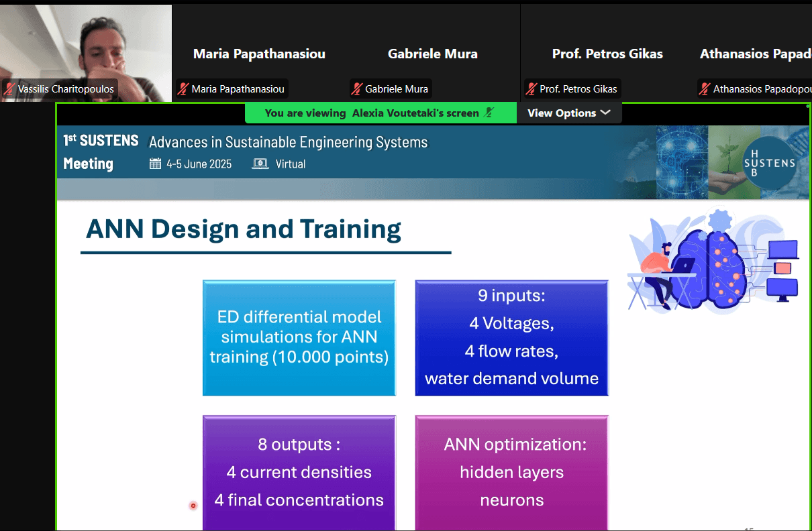Viewport: 812px width, 531px height.
Task: Click the brain and computer illustration
Action: coord(713,261)
